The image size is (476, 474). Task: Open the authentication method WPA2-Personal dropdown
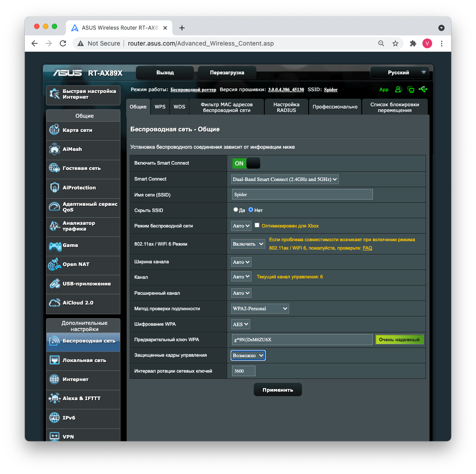point(260,308)
